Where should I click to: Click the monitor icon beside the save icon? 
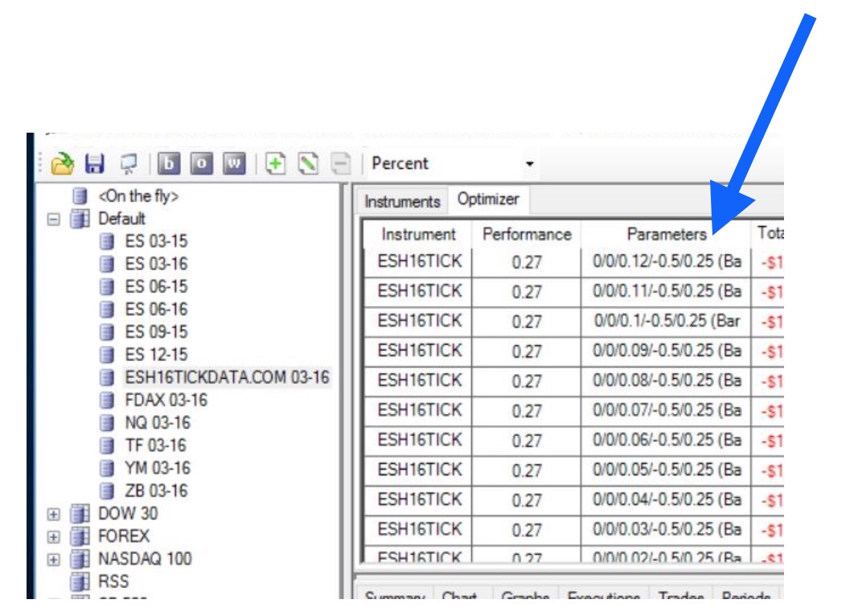(x=129, y=163)
